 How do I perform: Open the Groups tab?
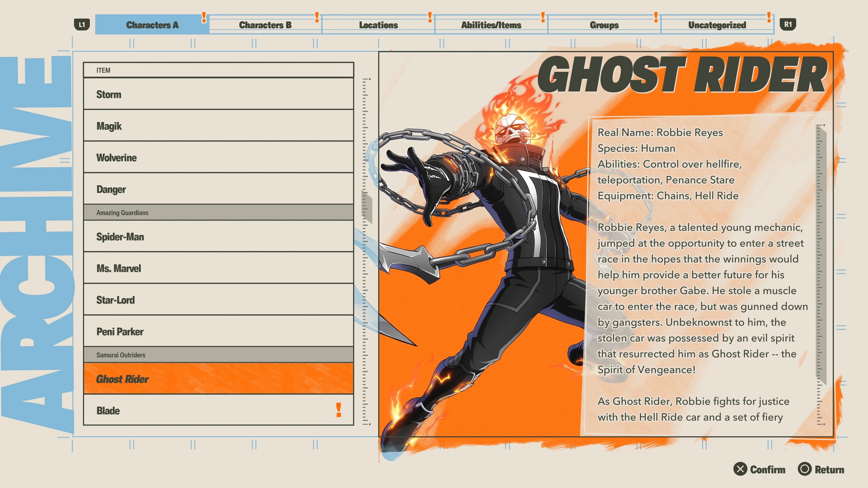(604, 25)
